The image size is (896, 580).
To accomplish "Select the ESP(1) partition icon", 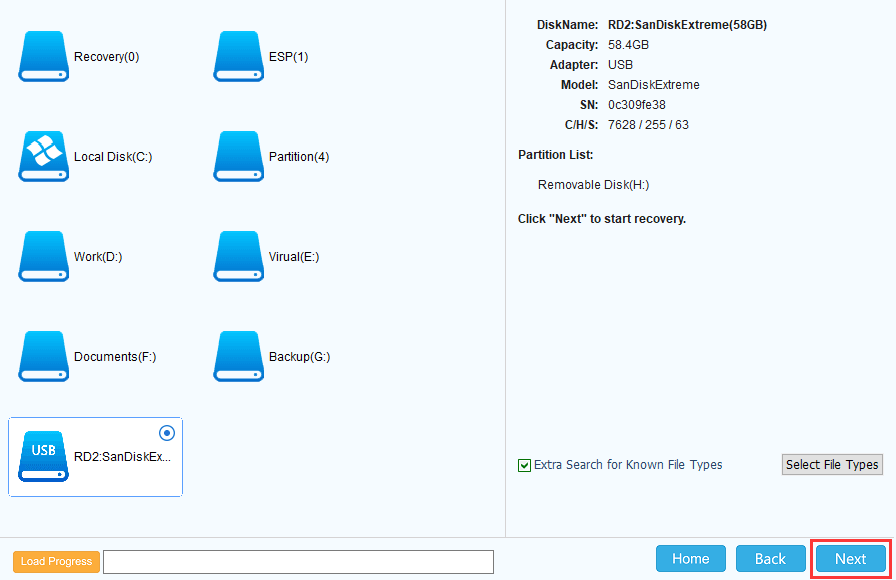I will point(238,56).
